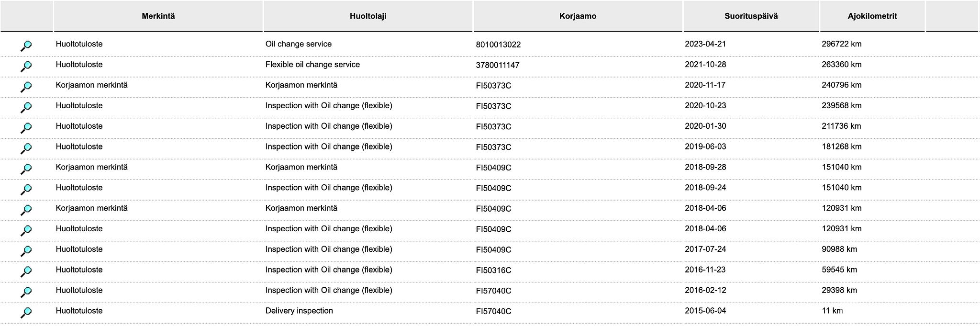The height and width of the screenshot is (327, 980).
Task: View details of 2019-06-03 inspection row
Action: [26, 148]
